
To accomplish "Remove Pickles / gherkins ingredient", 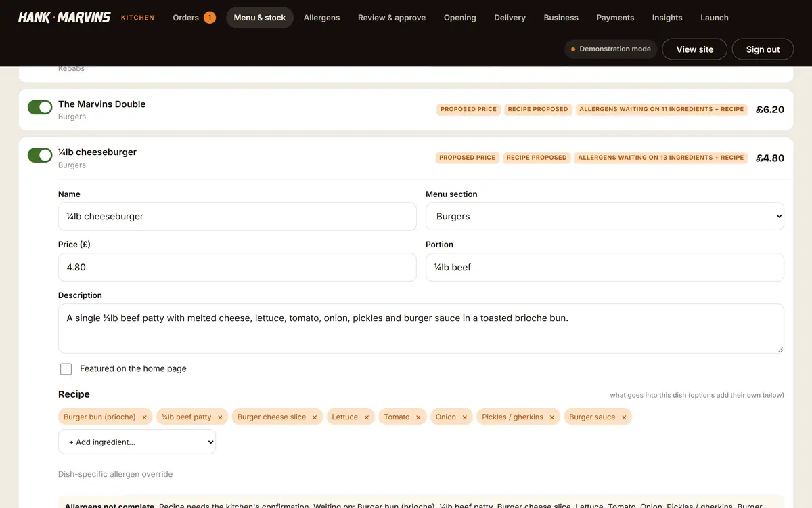I will pos(552,417).
